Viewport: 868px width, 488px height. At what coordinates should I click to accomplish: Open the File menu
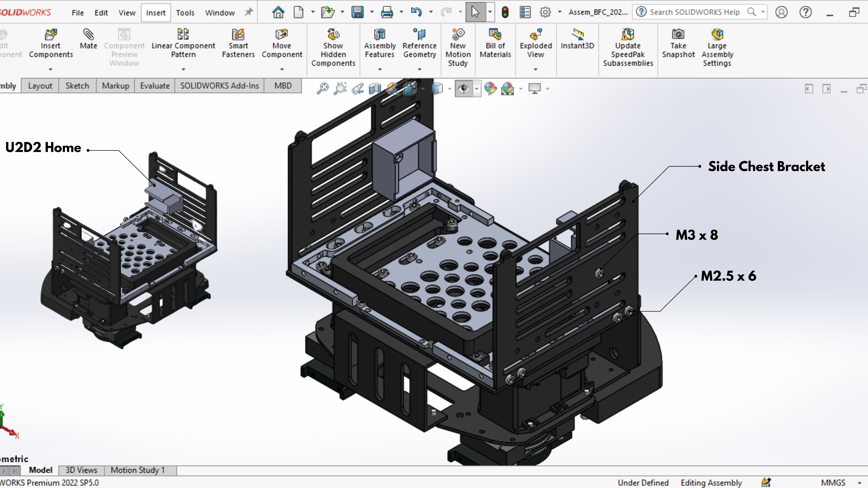click(78, 13)
